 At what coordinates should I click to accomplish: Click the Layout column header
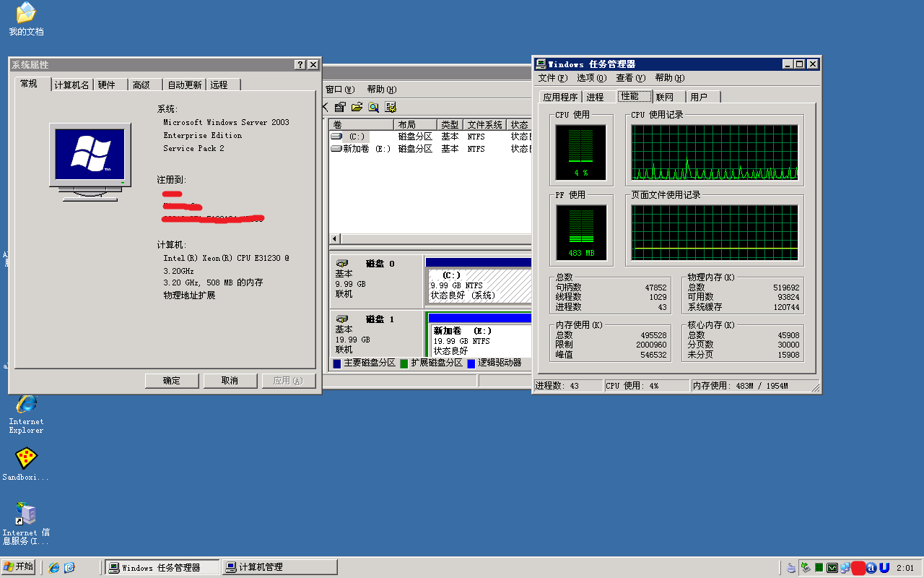415,125
